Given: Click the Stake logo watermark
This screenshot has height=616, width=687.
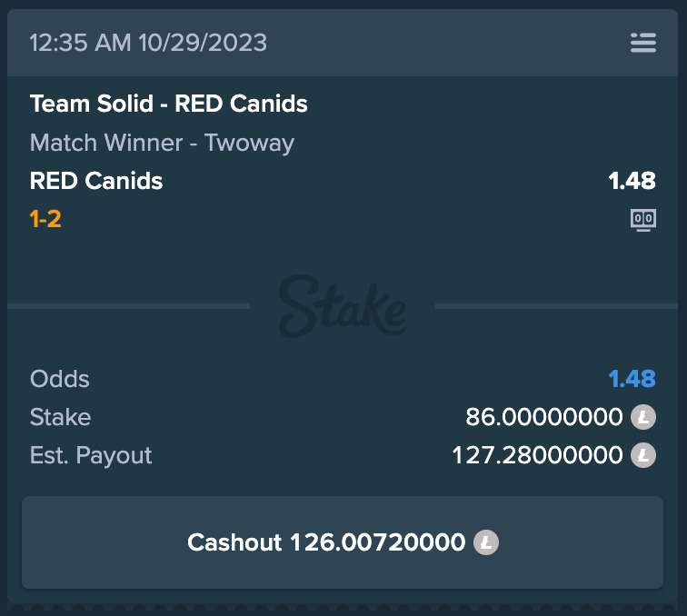Looking at the screenshot, I should [x=343, y=307].
